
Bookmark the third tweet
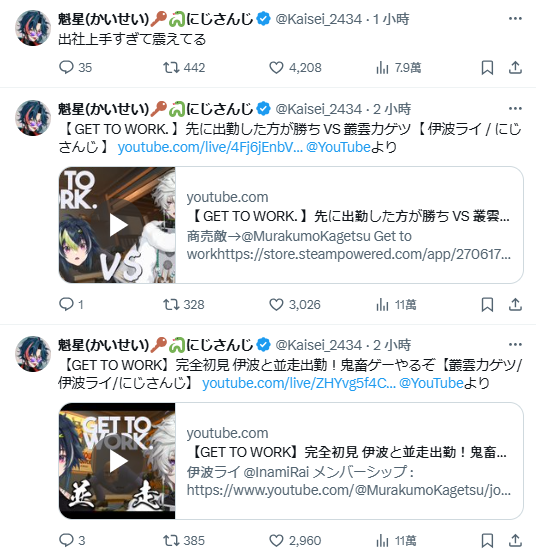487,540
